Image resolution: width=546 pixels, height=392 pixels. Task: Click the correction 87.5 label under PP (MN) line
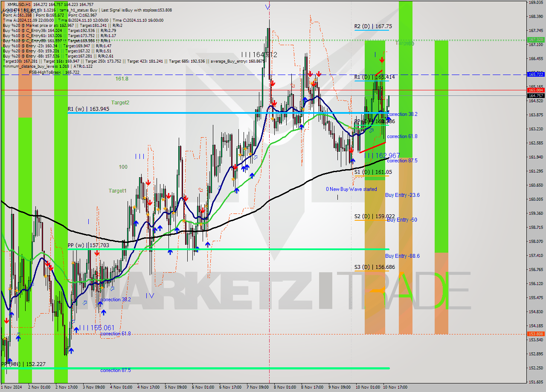tap(116, 371)
